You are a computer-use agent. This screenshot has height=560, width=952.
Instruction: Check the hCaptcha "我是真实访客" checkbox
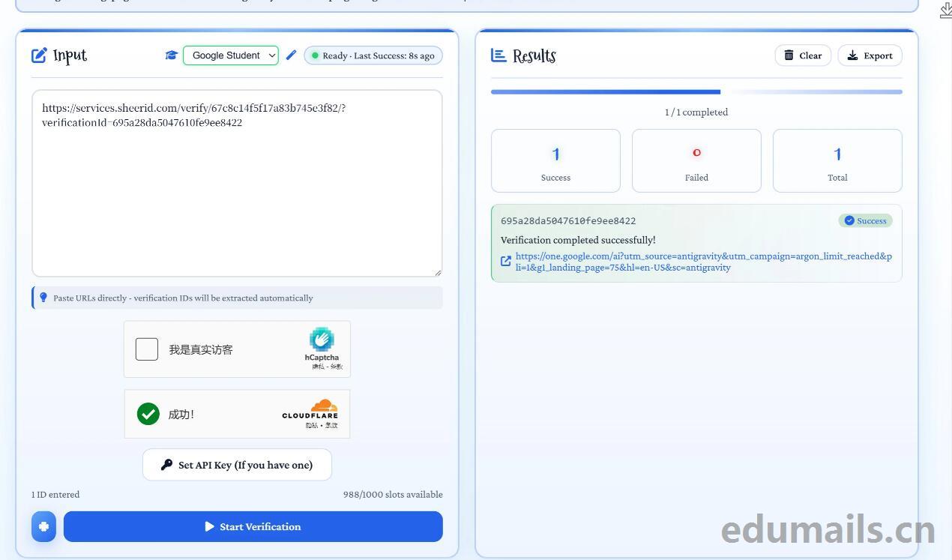click(x=147, y=349)
